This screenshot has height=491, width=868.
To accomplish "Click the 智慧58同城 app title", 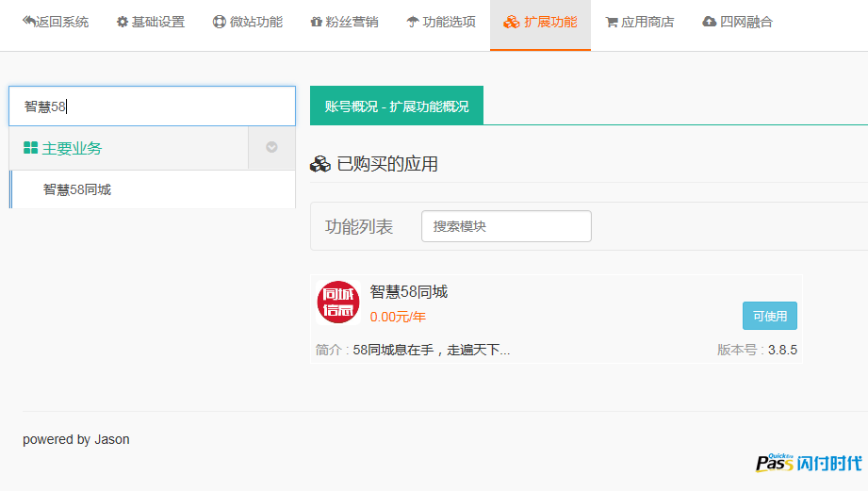I will [x=408, y=292].
